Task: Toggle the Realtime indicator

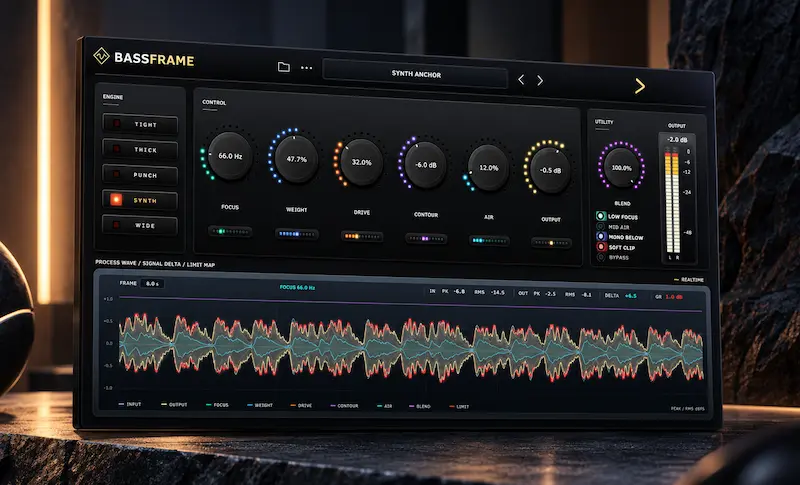Action: (x=689, y=279)
